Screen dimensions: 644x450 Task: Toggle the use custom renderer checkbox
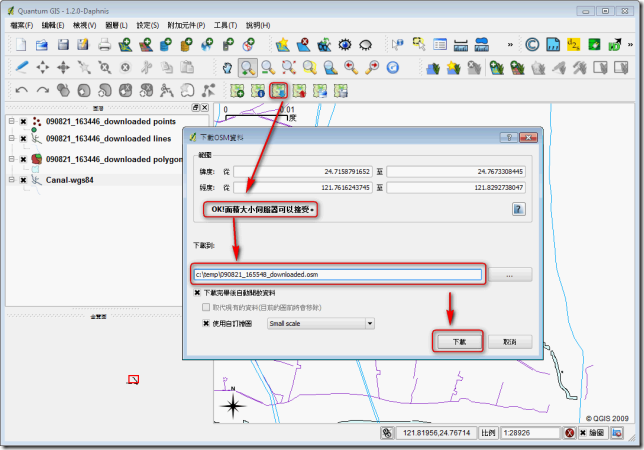(x=206, y=324)
